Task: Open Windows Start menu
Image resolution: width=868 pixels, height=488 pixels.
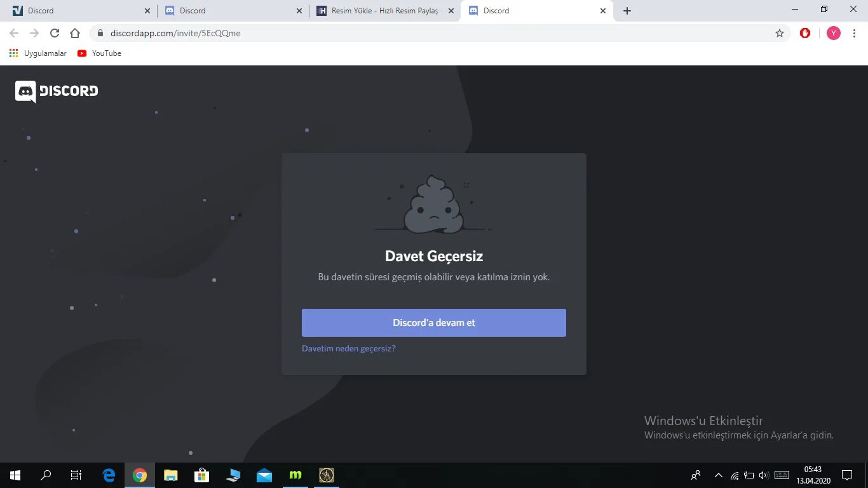Action: coord(15,475)
